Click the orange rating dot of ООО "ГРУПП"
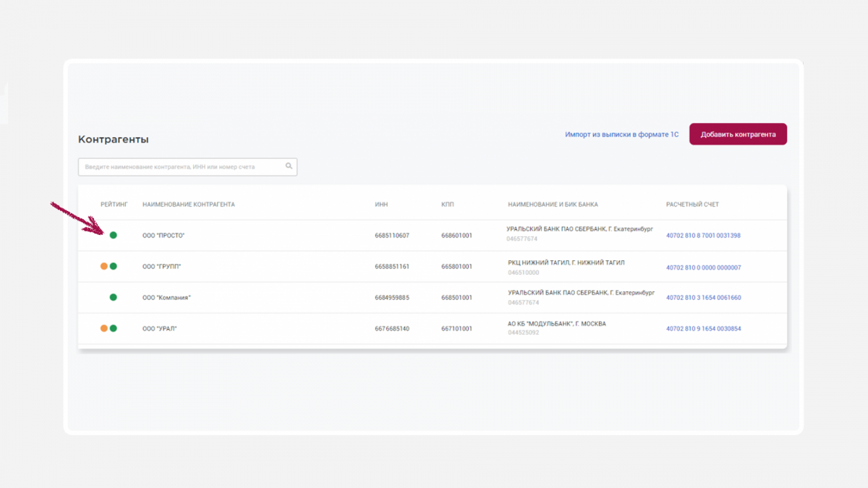 click(104, 266)
